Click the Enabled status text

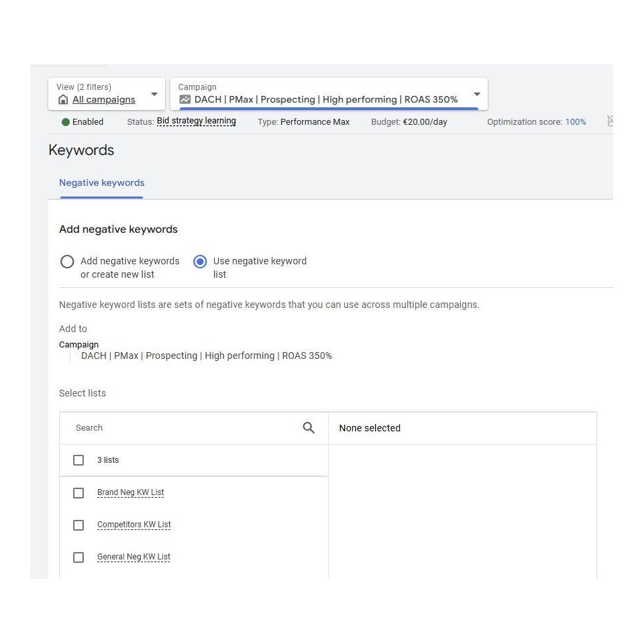[88, 122]
